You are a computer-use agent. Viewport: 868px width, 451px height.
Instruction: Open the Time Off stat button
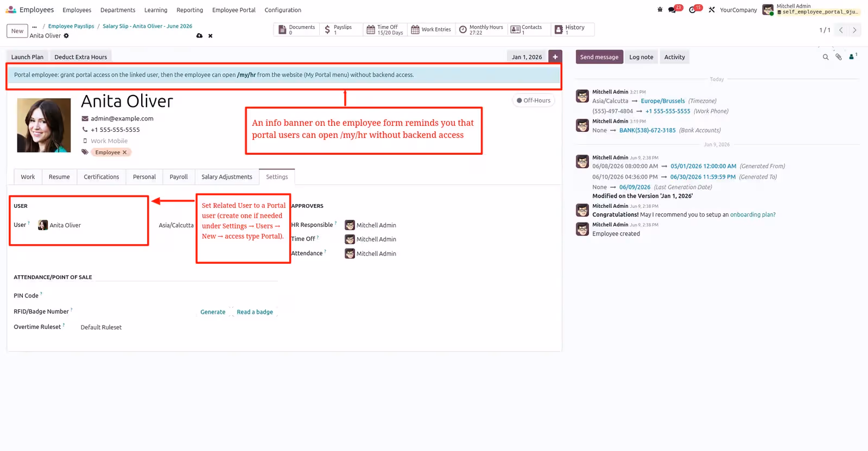click(385, 29)
